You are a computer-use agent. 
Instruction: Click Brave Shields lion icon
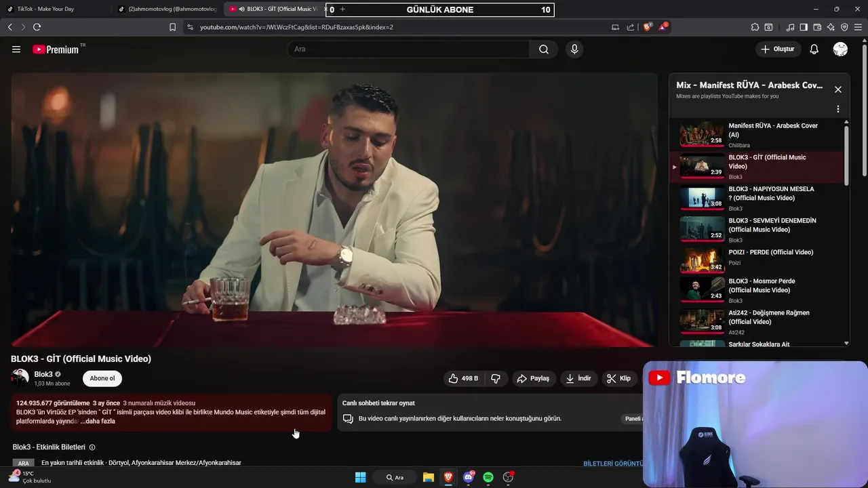[648, 27]
